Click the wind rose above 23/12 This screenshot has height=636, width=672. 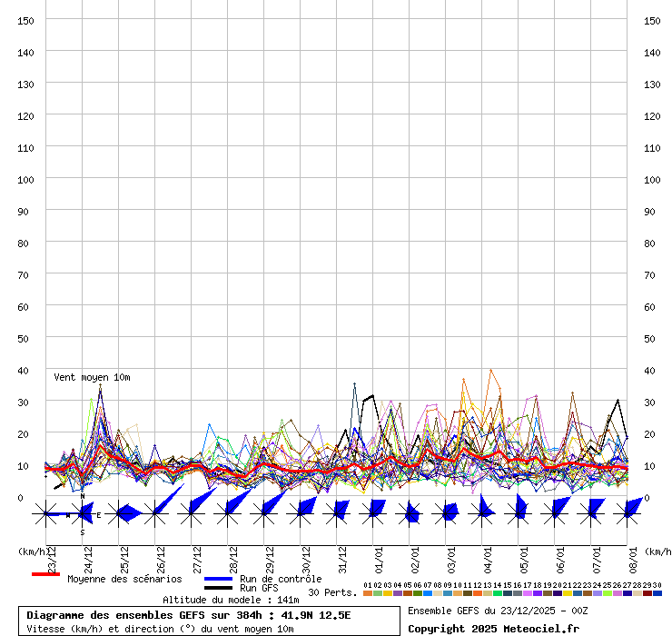46,514
